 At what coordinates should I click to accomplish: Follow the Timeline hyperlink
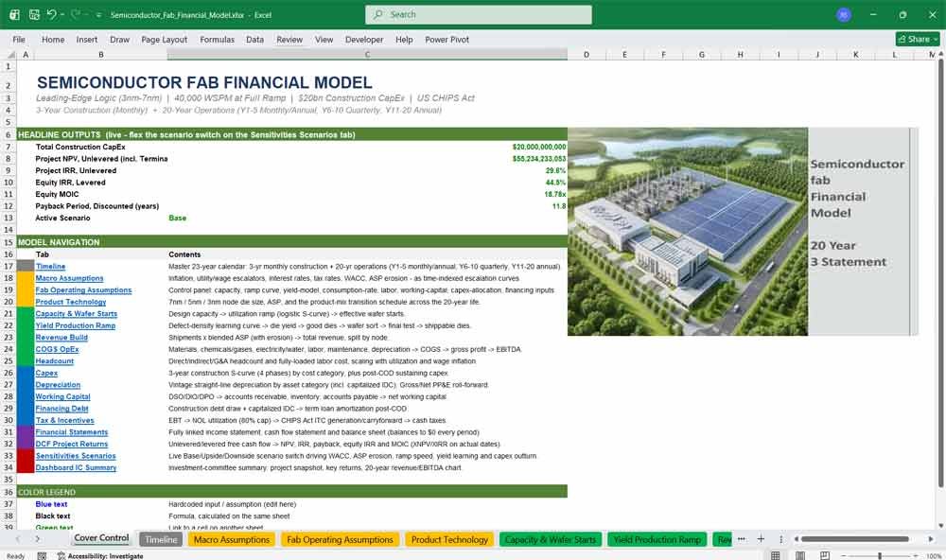pyautogui.click(x=50, y=266)
